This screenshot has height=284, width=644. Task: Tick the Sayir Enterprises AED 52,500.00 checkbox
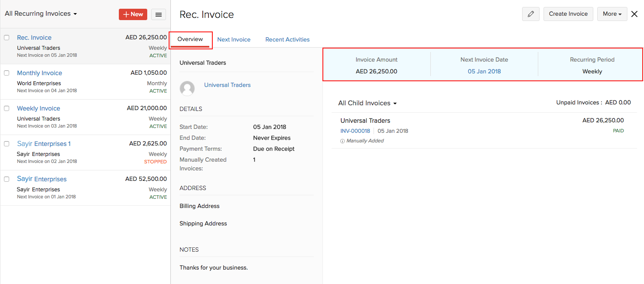click(x=7, y=179)
